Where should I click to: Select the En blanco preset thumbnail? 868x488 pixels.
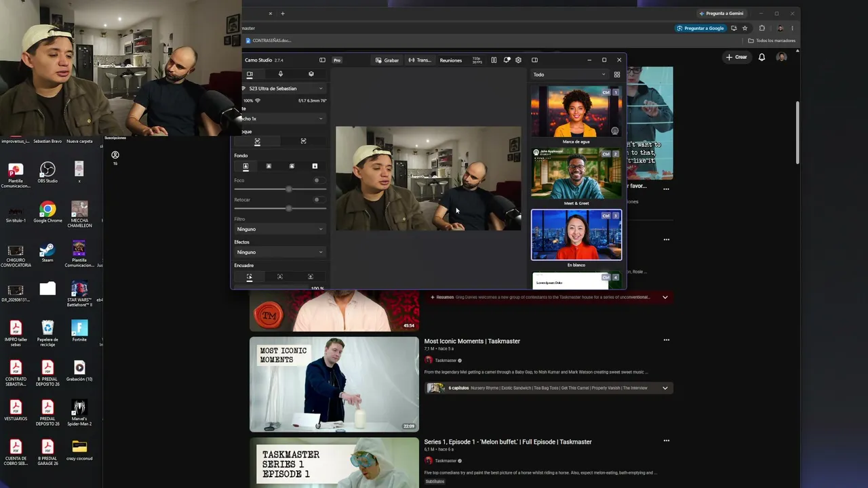coord(576,235)
